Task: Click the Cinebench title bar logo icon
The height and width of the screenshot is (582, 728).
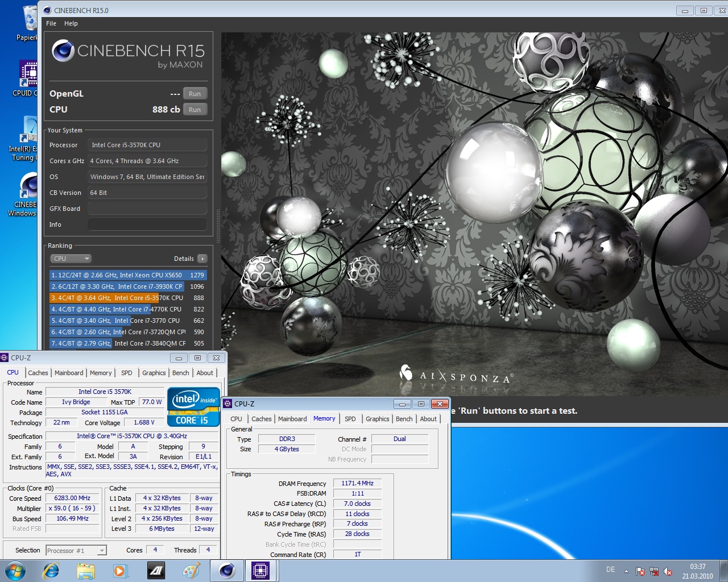Action: click(x=47, y=10)
